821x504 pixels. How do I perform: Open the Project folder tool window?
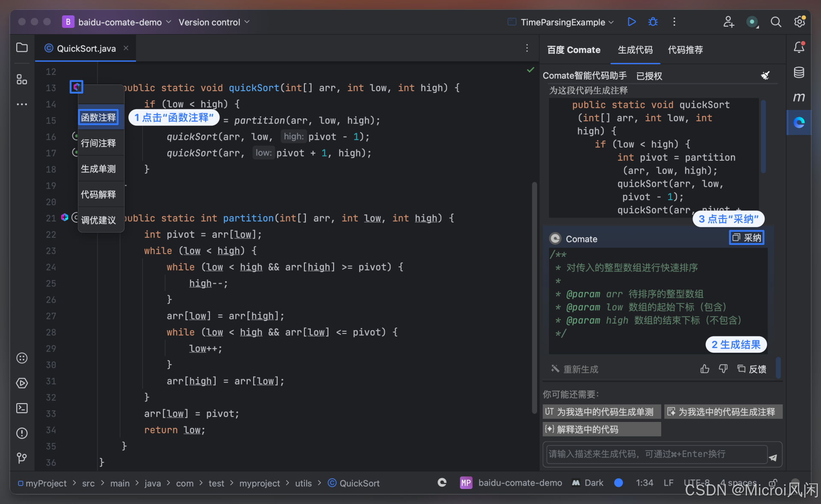[x=22, y=47]
